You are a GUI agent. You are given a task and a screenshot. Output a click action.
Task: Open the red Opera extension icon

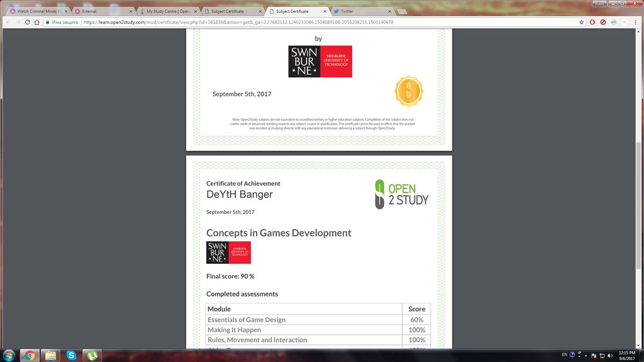coord(592,22)
